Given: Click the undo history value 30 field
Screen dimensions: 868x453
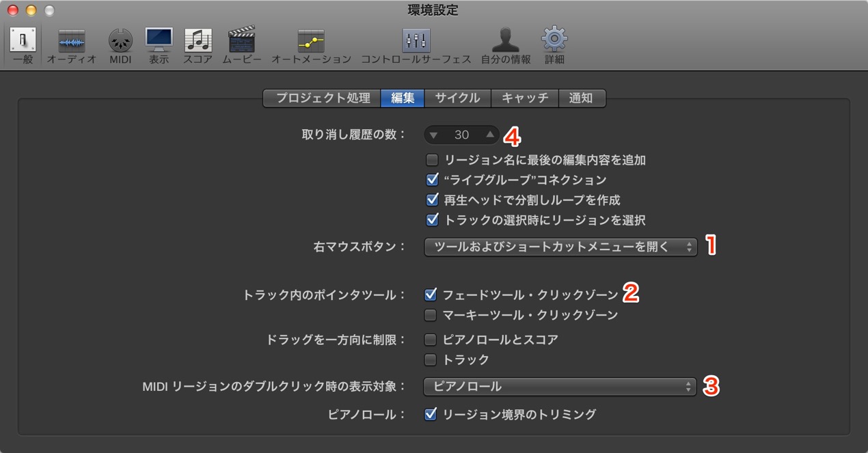Looking at the screenshot, I should point(462,135).
